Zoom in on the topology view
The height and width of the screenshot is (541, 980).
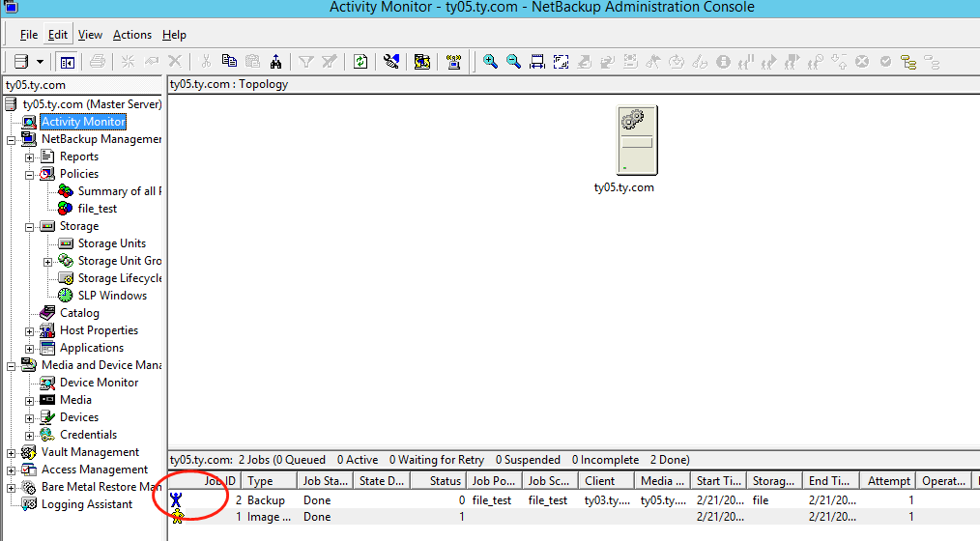(490, 61)
